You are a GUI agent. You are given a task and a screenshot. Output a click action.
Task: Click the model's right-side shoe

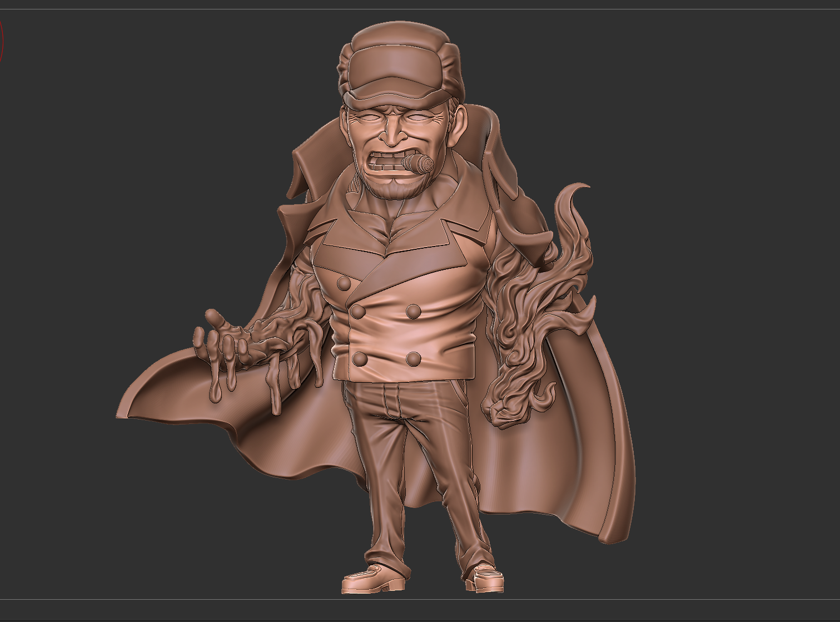tap(484, 579)
